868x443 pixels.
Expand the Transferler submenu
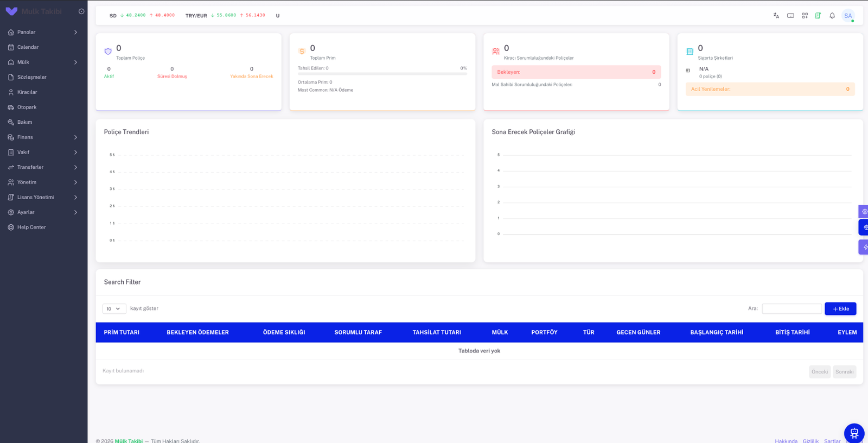tap(43, 167)
